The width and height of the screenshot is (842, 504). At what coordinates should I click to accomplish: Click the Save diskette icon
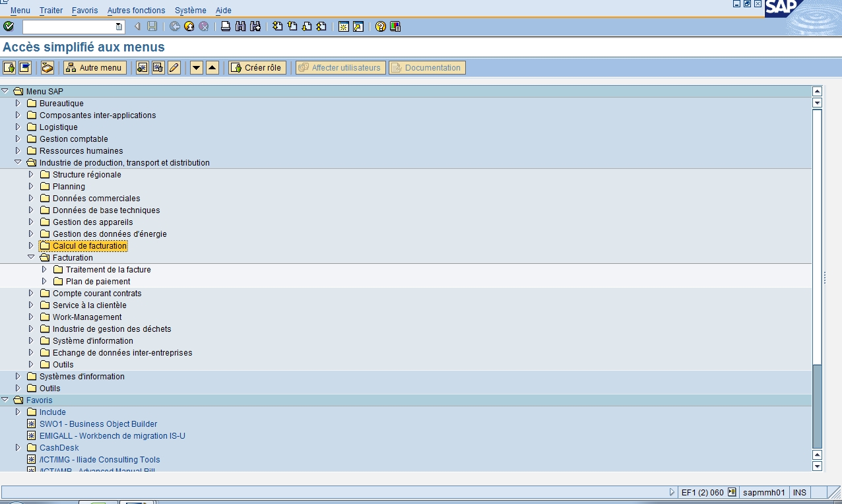pos(152,26)
